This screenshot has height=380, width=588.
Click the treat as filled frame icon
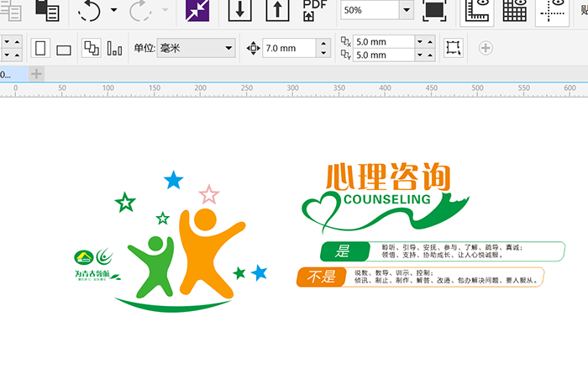click(454, 48)
